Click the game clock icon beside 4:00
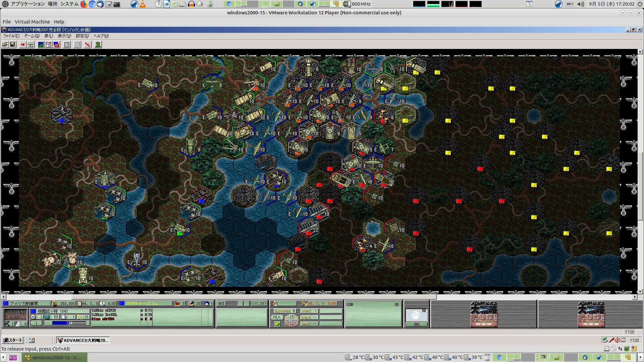 (x=102, y=304)
